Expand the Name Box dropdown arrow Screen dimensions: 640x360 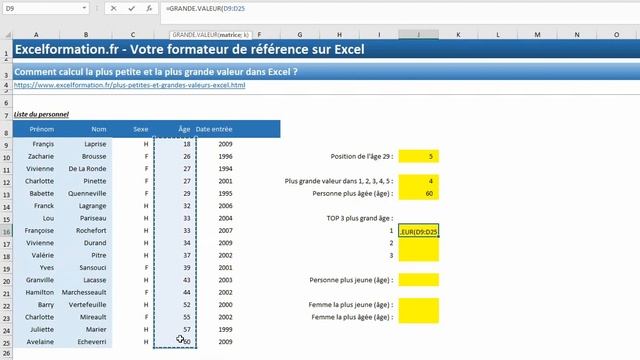point(84,8)
